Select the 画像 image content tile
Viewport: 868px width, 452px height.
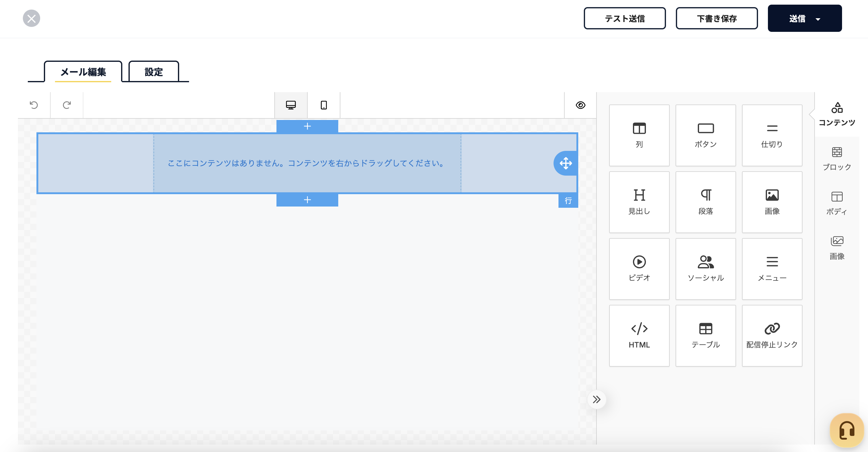click(x=772, y=202)
